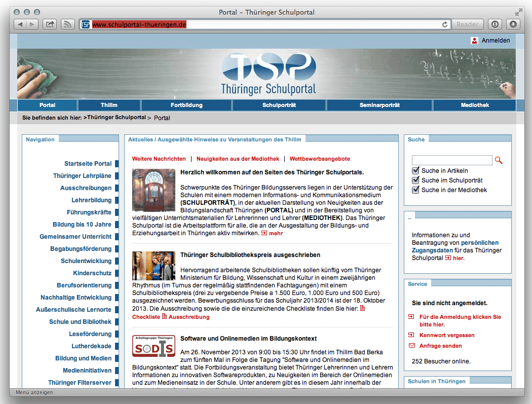Open Kennwort vergessen link
Screen dimensions: 532x404
coord(447,335)
